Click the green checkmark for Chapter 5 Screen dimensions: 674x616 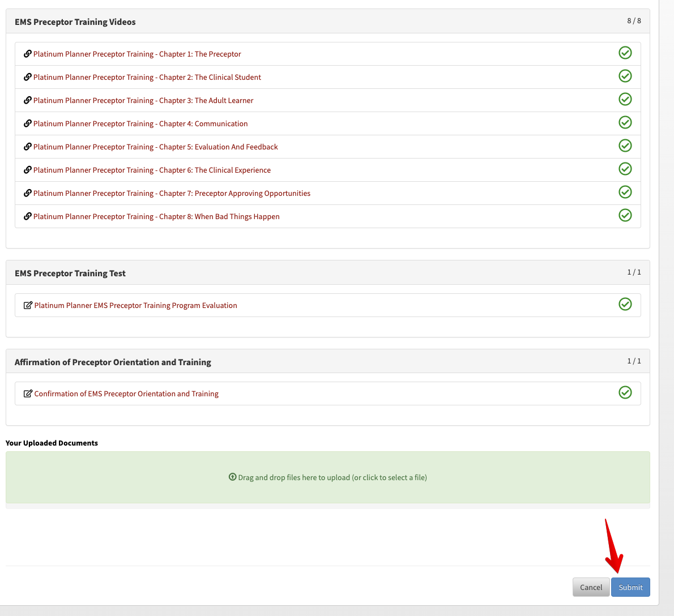(625, 146)
